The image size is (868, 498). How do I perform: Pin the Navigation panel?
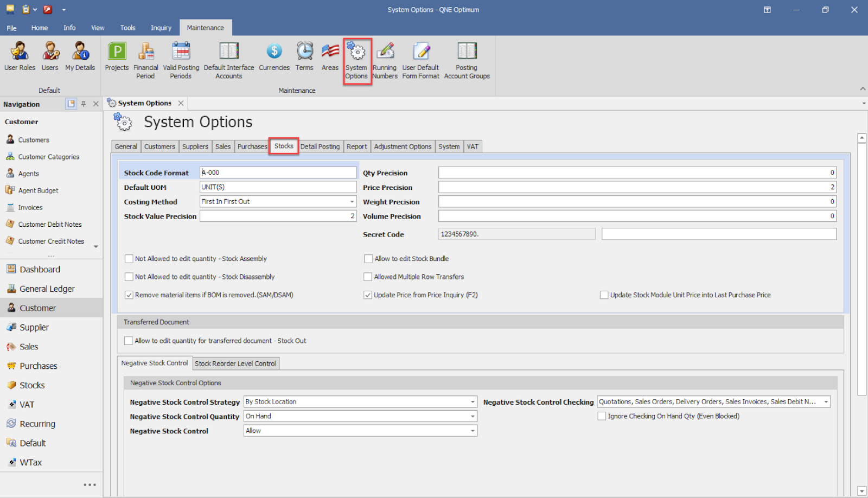[x=84, y=104]
